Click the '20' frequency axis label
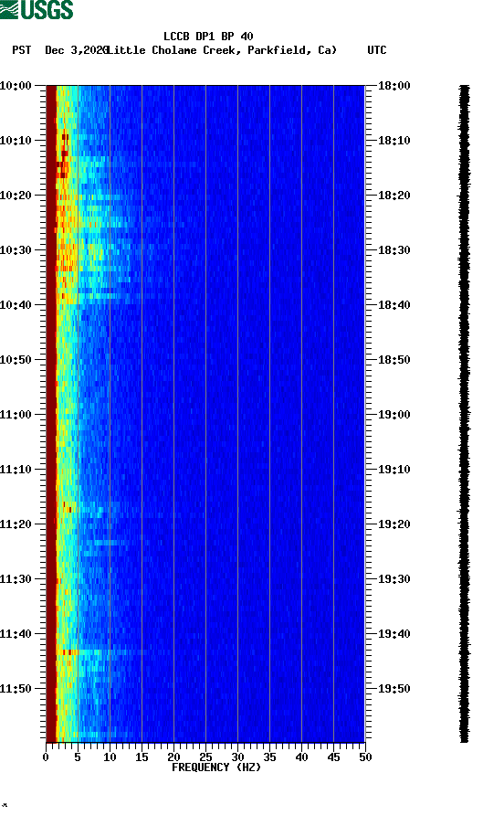 (x=173, y=757)
